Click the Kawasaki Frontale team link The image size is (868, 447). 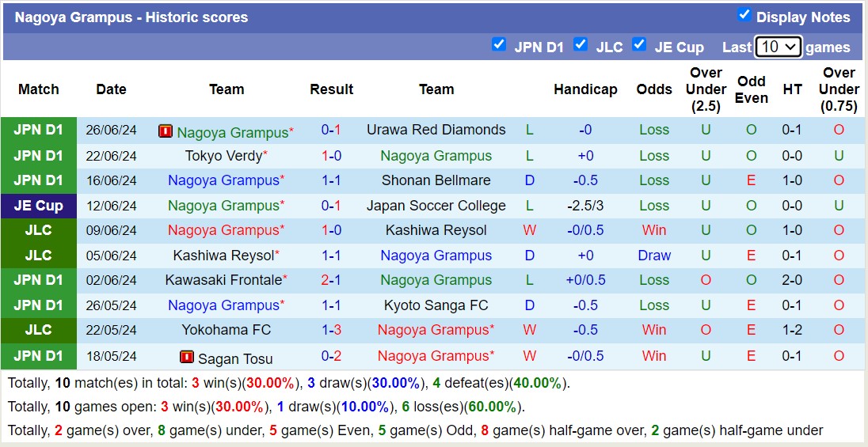pos(223,280)
